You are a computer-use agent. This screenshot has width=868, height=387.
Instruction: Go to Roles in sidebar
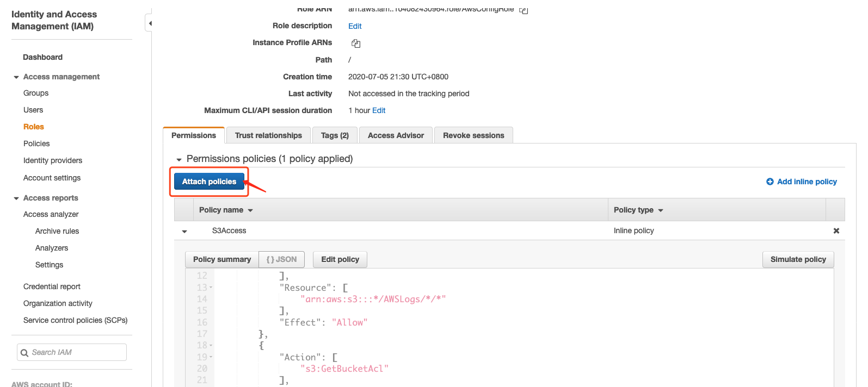tap(34, 127)
